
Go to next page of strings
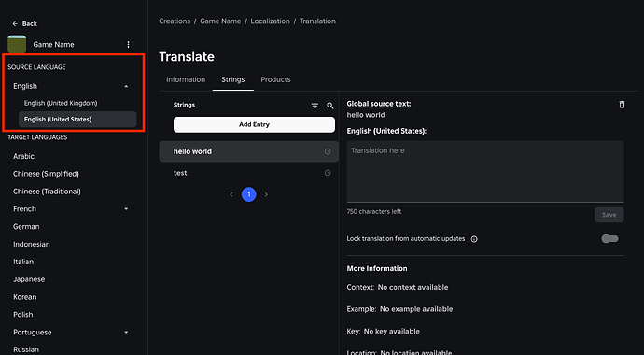(266, 194)
